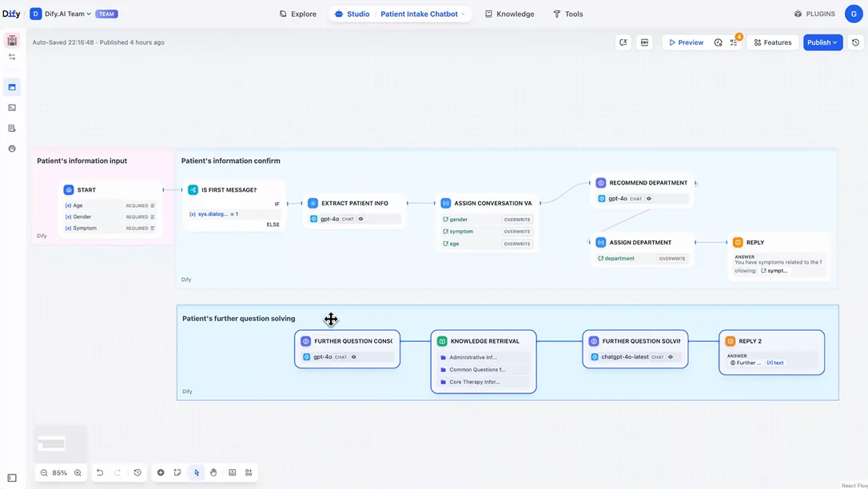Click the Preview button
Image resolution: width=868 pixels, height=489 pixels.
[686, 42]
